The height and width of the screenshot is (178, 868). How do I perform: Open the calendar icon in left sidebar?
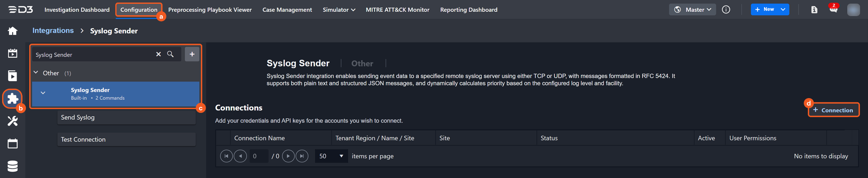pos(13,144)
